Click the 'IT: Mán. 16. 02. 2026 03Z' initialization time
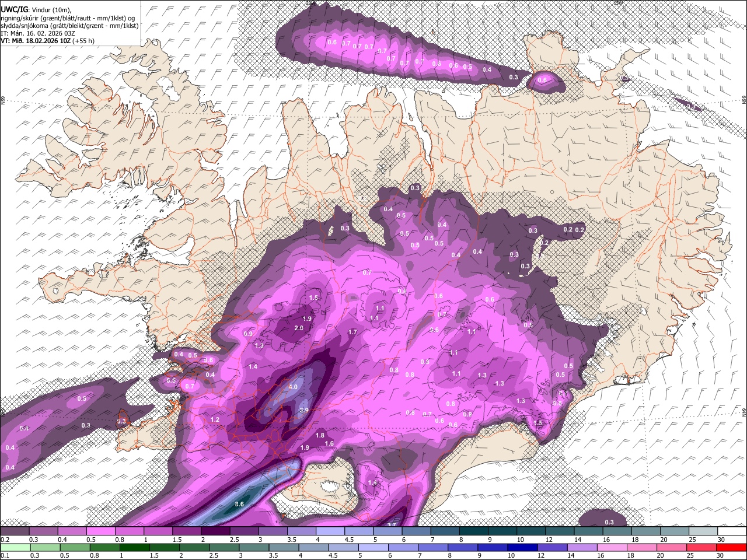This screenshot has height=560, width=747. [x=37, y=33]
